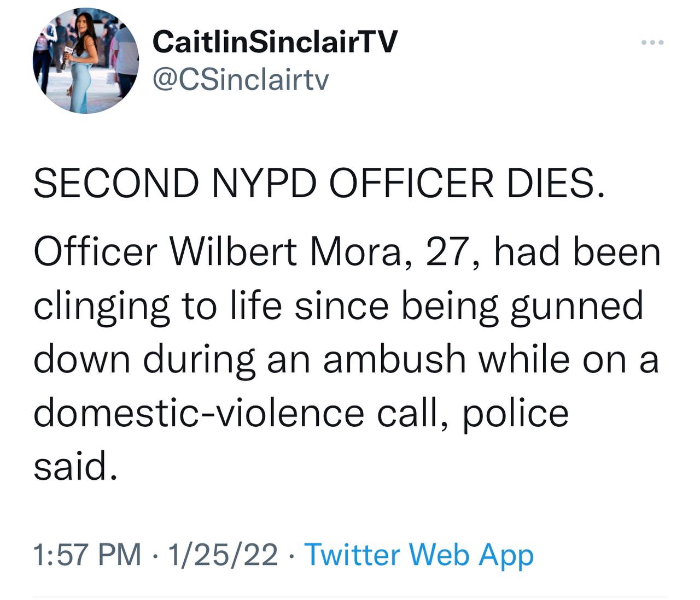Viewport: 700px width, 600px height.
Task: Click the word "gunned" in the tweet
Action: 576,306
